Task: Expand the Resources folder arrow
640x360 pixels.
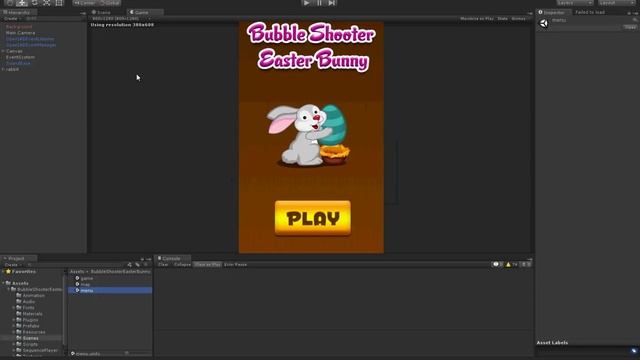Action: pyautogui.click(x=13, y=332)
